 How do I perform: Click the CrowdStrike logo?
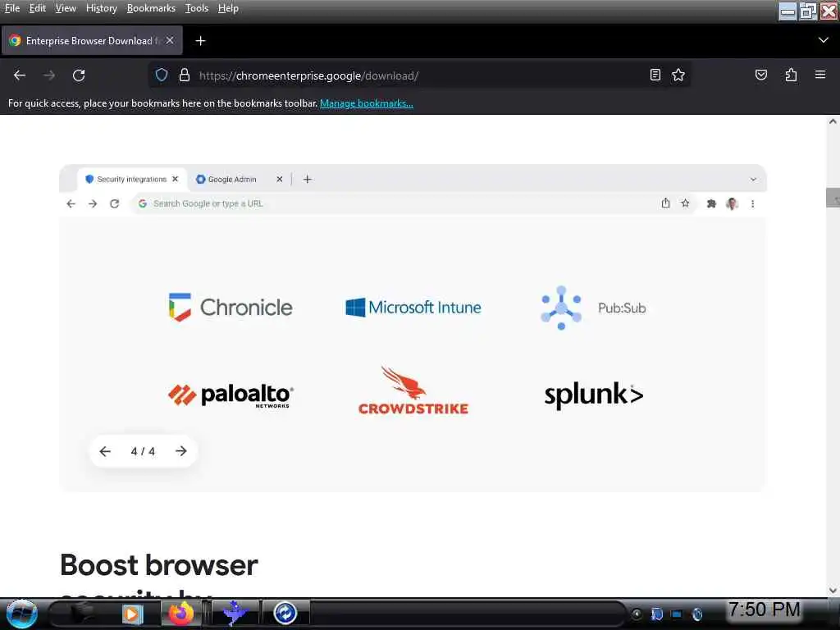(x=413, y=390)
